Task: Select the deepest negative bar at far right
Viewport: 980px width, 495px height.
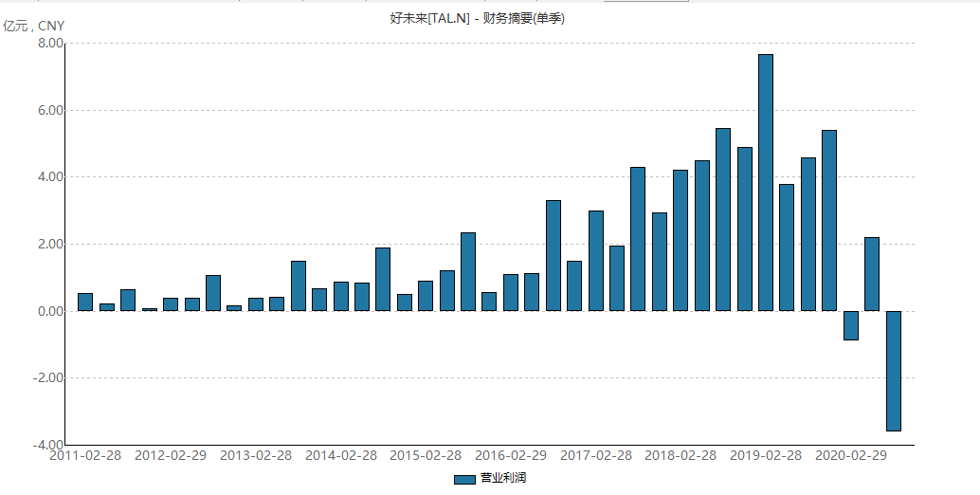Action: click(x=894, y=371)
